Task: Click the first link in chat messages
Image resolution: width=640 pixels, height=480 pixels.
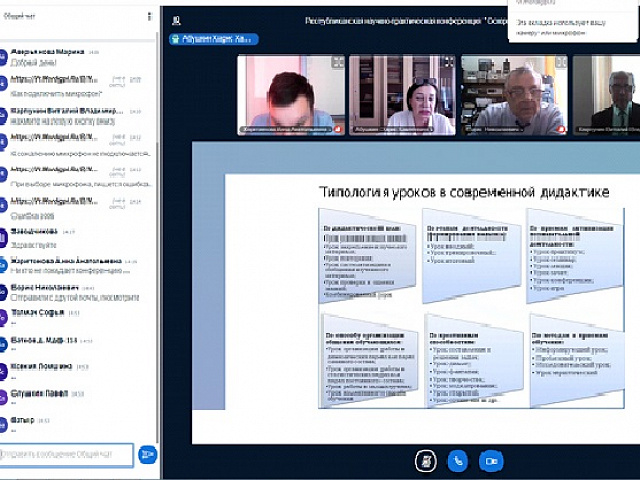Action: click(x=52, y=77)
